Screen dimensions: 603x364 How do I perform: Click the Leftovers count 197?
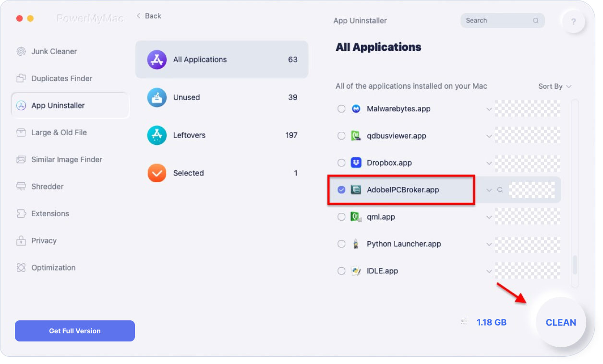click(x=291, y=135)
